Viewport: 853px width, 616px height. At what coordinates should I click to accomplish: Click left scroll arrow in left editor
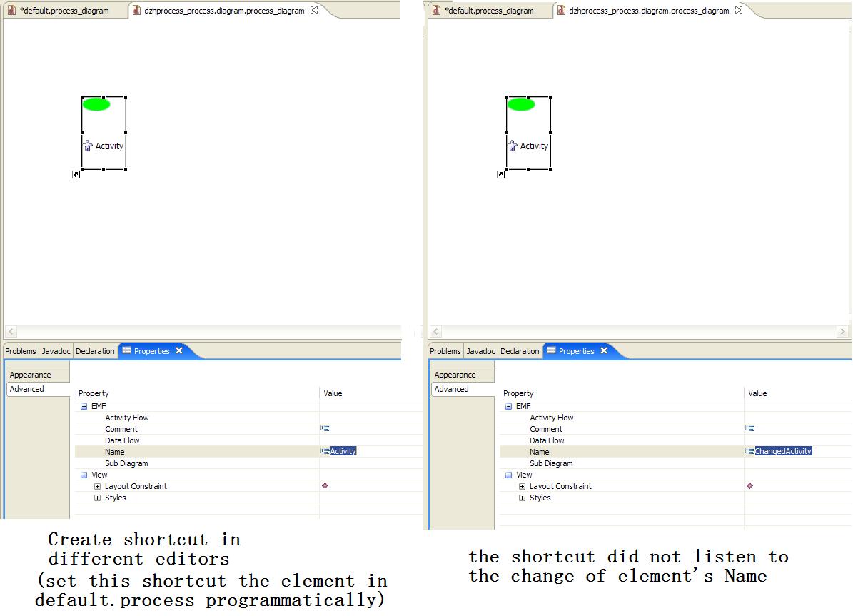(x=11, y=331)
